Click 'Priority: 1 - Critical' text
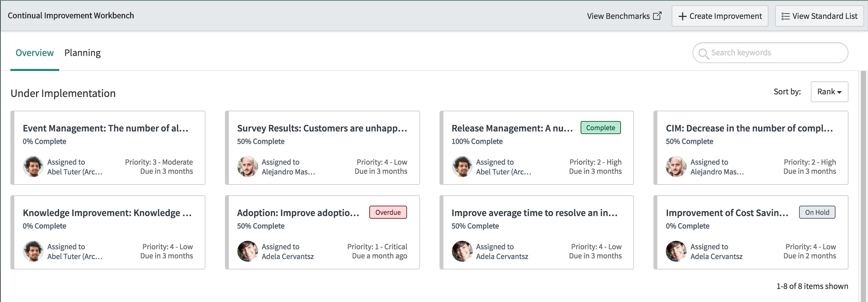The height and width of the screenshot is (302, 868). click(x=377, y=247)
